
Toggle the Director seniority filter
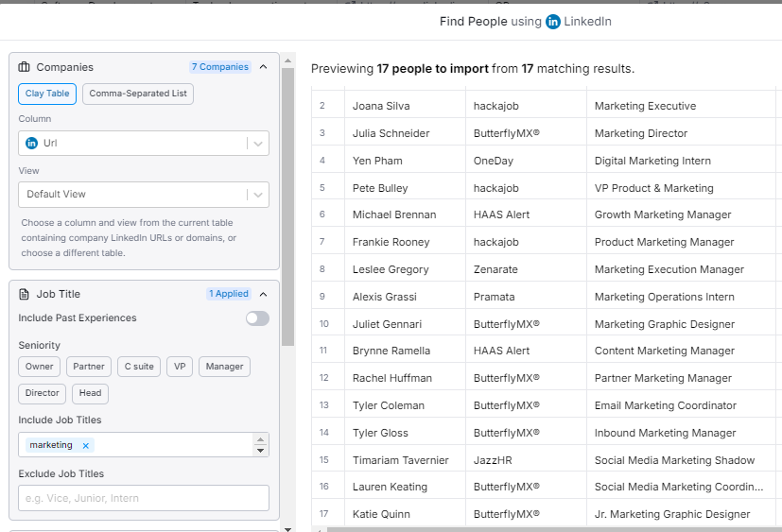[x=43, y=393]
